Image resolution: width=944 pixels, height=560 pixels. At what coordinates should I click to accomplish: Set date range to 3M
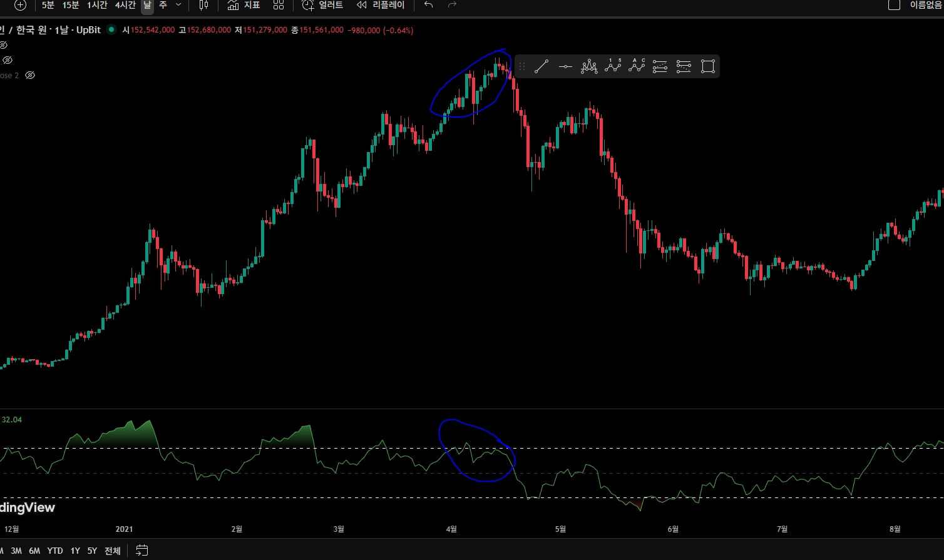(x=16, y=551)
